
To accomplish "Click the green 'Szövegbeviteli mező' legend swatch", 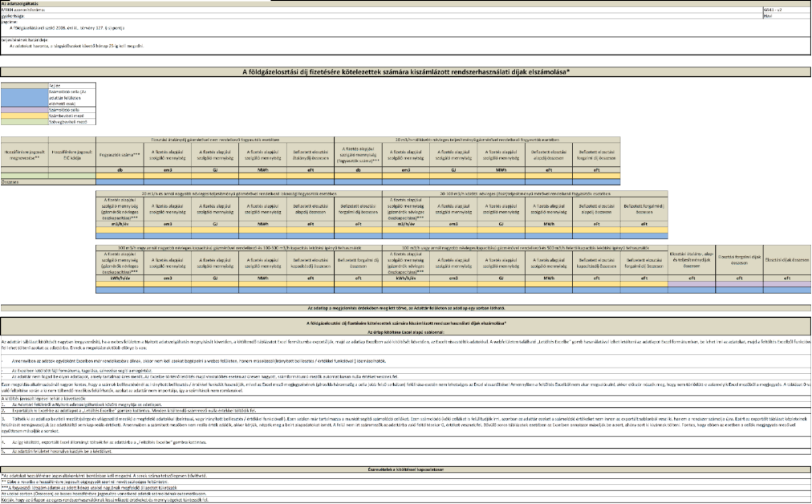I will 24,122.
